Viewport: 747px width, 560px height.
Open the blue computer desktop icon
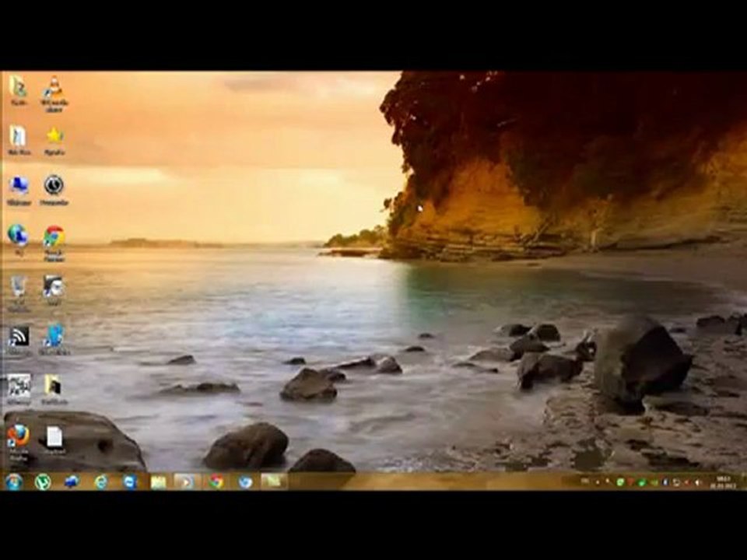pos(19,190)
